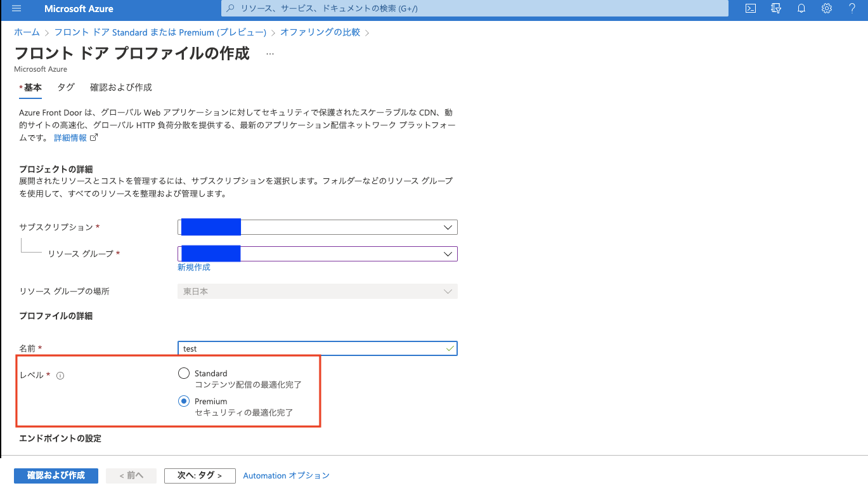The width and height of the screenshot is (868, 488).
Task: Open the 詳細情報 link
Action: point(75,138)
